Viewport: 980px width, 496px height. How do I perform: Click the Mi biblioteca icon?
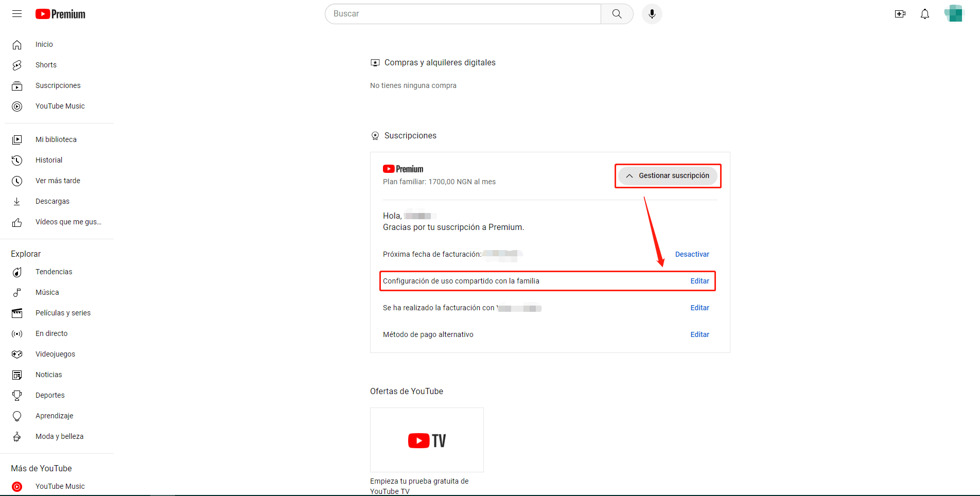17,139
